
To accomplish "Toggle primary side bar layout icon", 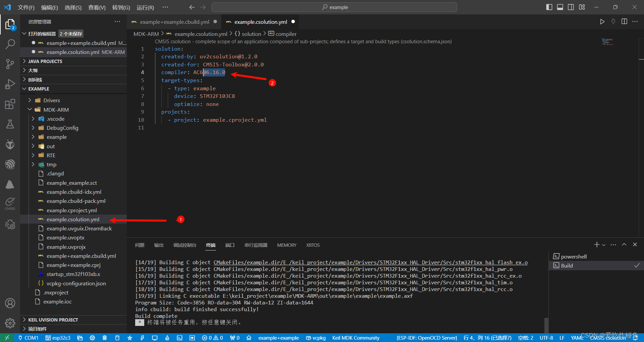I will pos(549,7).
